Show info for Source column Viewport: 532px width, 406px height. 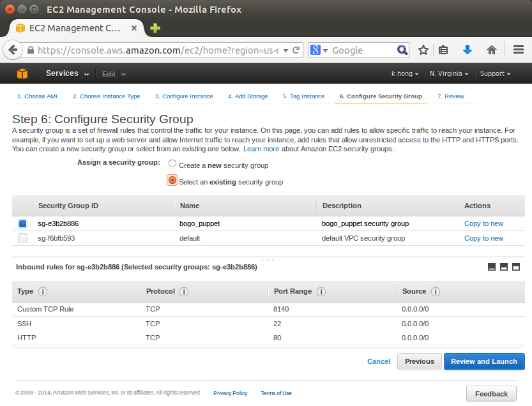pos(436,292)
